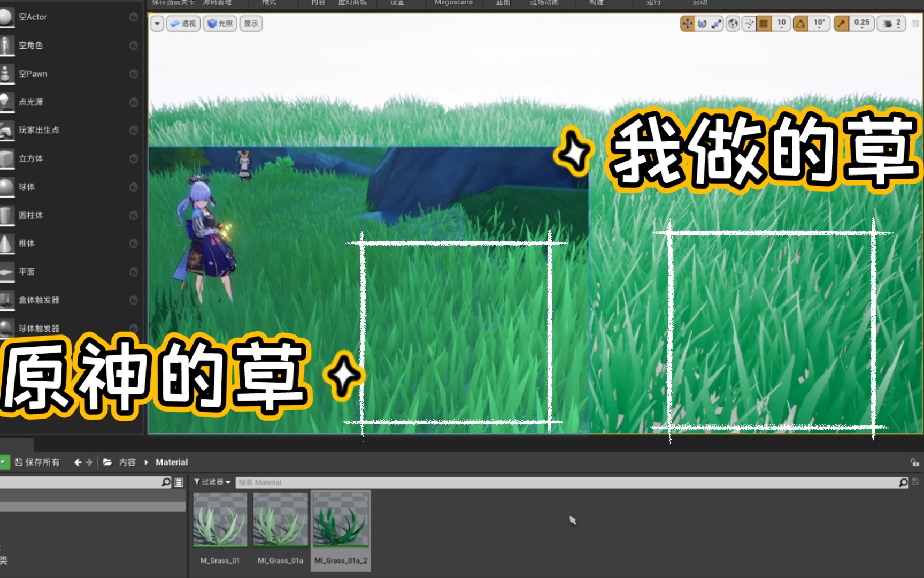Select the Move transform tool

point(688,24)
